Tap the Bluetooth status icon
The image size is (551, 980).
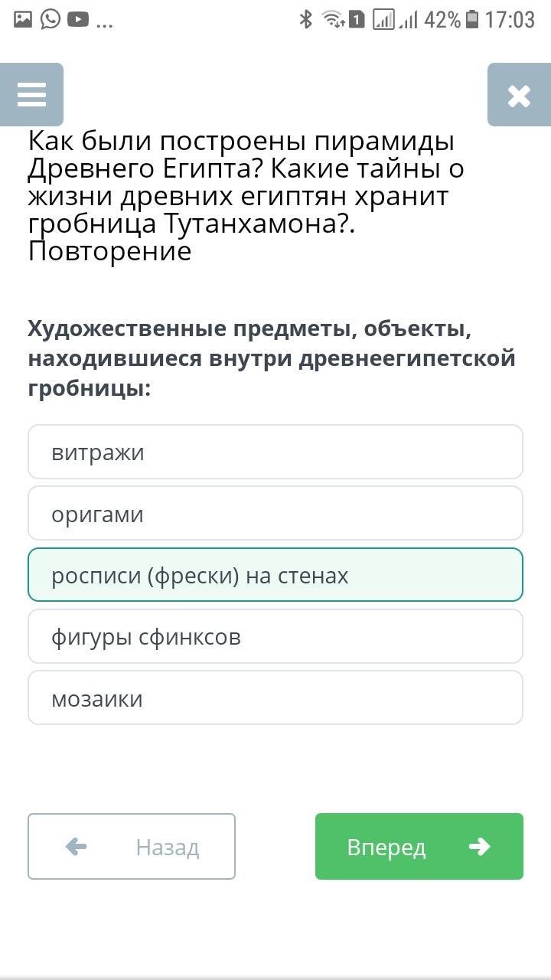[x=306, y=19]
